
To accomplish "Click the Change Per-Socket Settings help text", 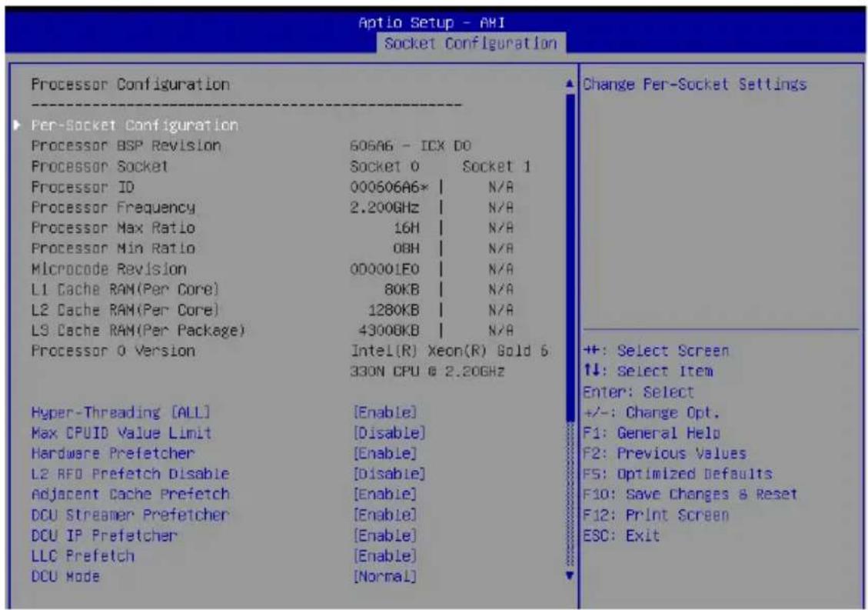I will pos(695,85).
